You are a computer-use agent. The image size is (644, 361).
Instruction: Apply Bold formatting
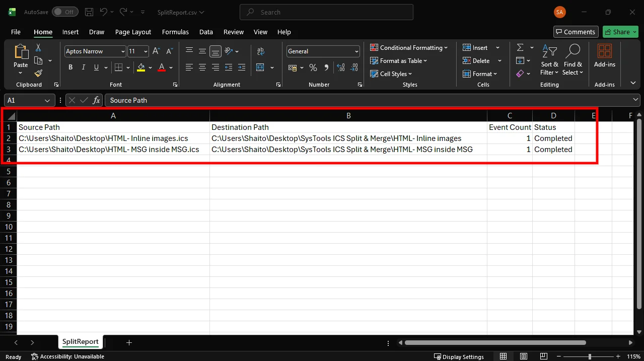[70, 67]
